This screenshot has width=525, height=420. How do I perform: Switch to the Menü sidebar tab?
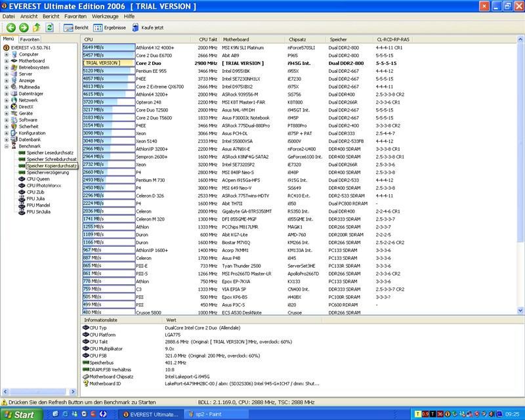[x=9, y=39]
